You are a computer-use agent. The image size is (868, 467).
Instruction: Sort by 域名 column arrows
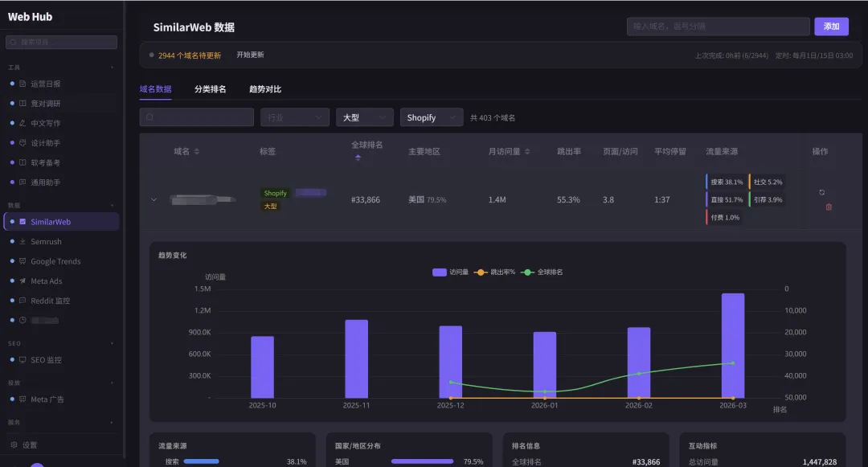[197, 152]
